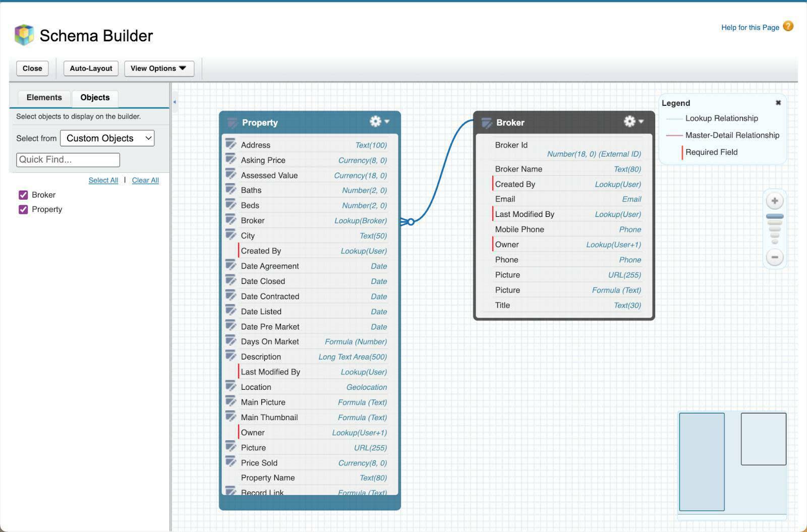This screenshot has height=532, width=807.
Task: Click the custom field icon beside Assessed Value
Action: click(x=231, y=174)
